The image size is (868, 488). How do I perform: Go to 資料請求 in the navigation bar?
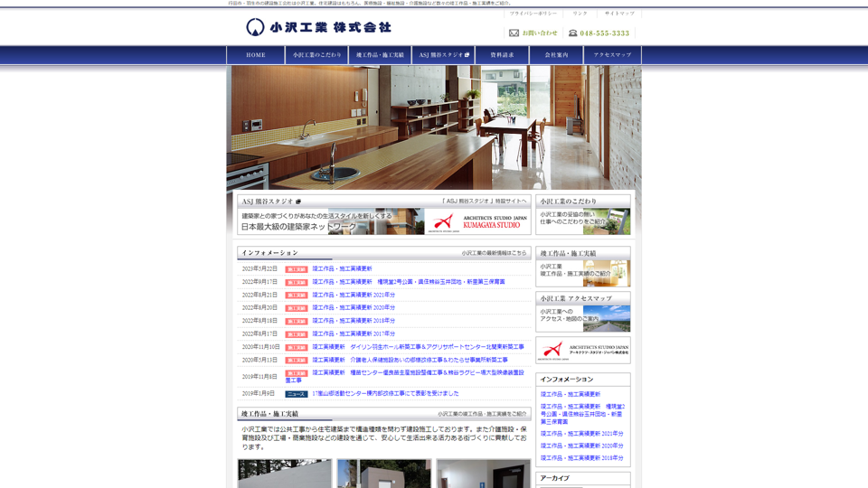point(502,55)
